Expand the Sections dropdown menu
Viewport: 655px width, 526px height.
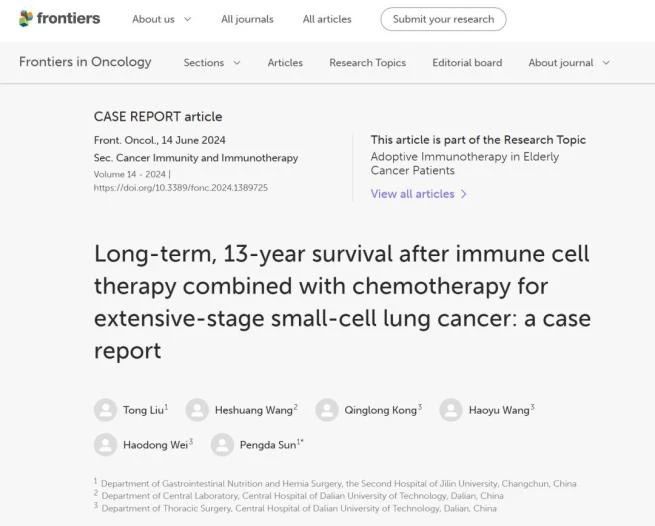pyautogui.click(x=211, y=63)
